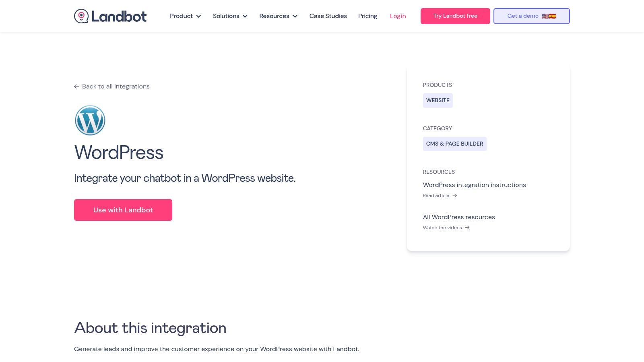Click the arrow next to Watch the videos
Viewport: 644px width, 362px height.
click(467, 228)
